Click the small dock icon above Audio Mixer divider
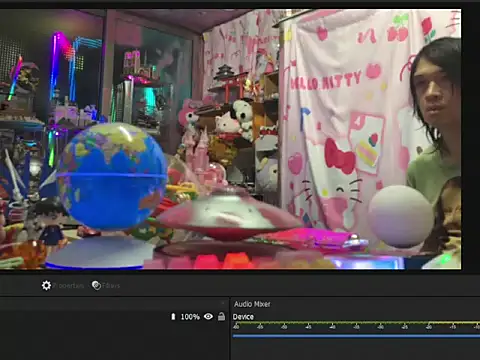 (x=223, y=303)
